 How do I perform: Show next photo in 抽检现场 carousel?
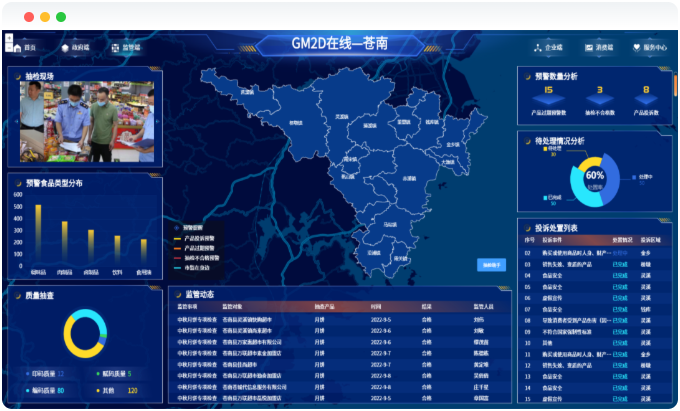pos(157,121)
